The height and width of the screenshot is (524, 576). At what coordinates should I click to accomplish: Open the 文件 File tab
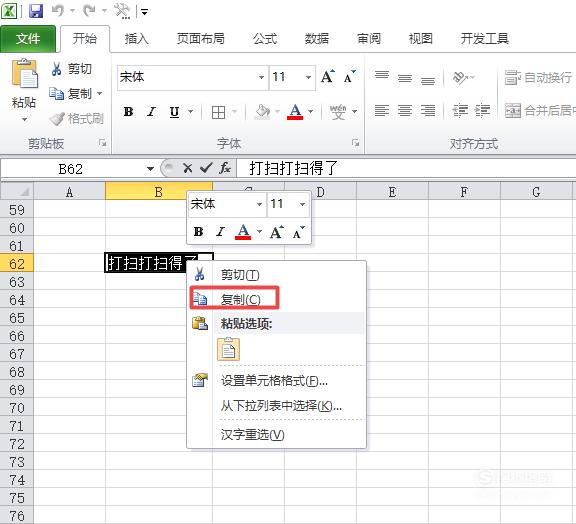click(x=28, y=39)
